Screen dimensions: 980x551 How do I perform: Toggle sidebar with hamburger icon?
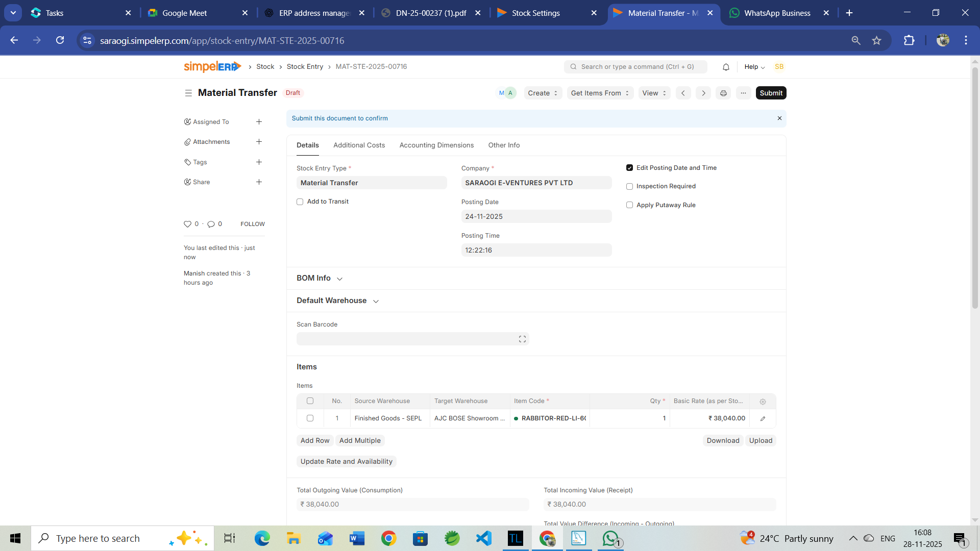click(x=188, y=93)
